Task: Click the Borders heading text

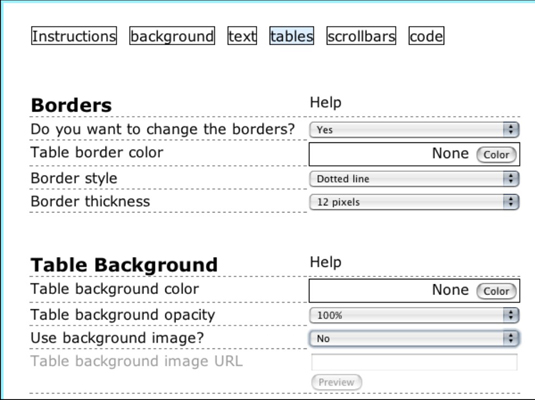Action: click(71, 105)
